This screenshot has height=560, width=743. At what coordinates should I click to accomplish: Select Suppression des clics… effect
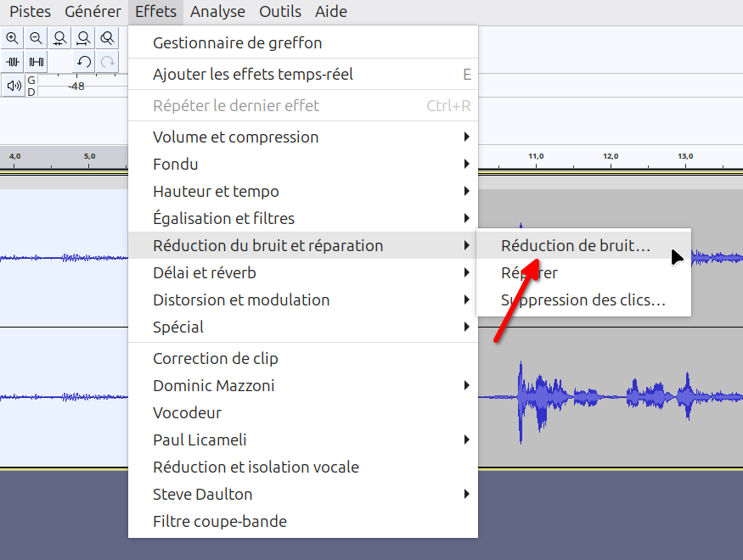[583, 300]
